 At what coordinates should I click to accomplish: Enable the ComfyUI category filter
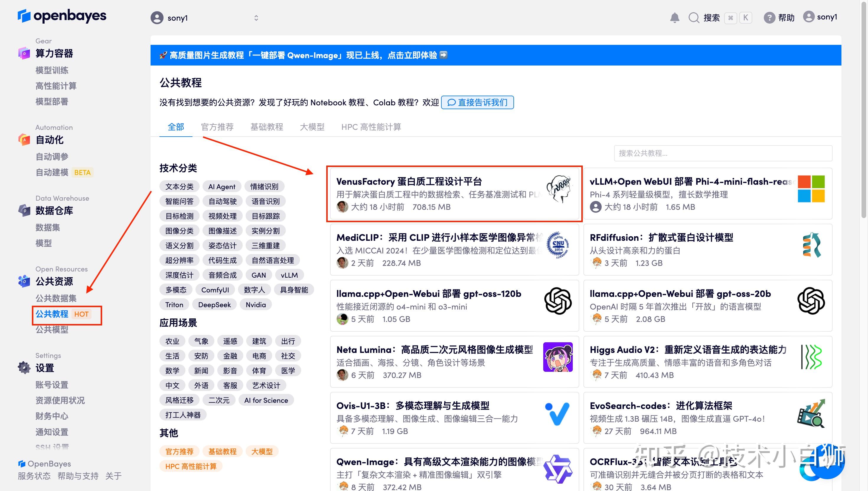(215, 289)
